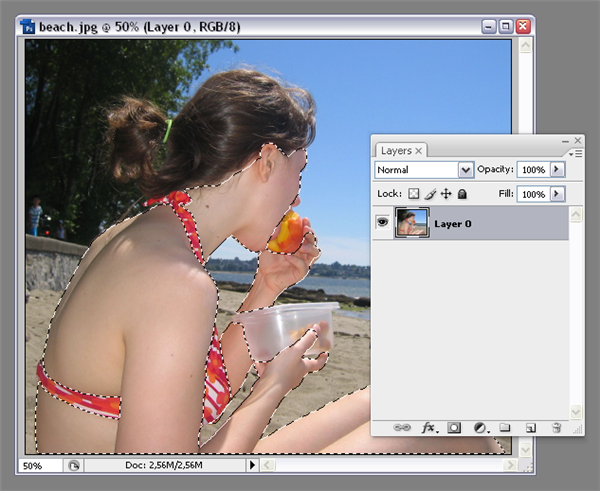Click the 50% zoom field in status bar
Image resolution: width=600 pixels, height=491 pixels.
[x=40, y=466]
